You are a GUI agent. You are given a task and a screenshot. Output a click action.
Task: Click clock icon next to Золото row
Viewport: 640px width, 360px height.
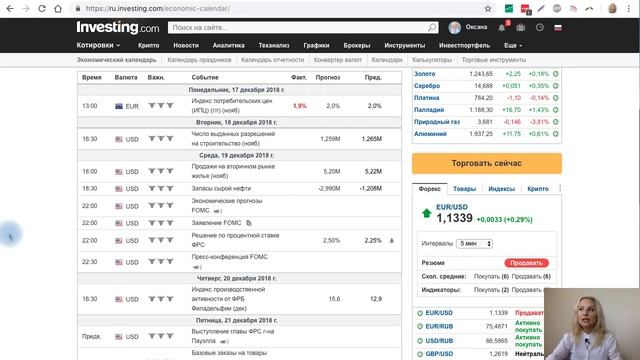(556, 74)
